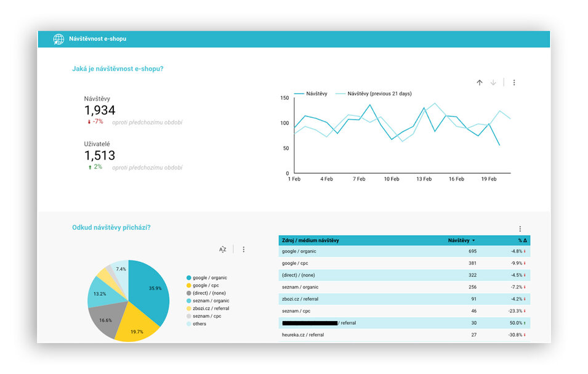Click the Uživatelé 1,513 scorecard
Screen dimensions: 588x374
click(100, 155)
